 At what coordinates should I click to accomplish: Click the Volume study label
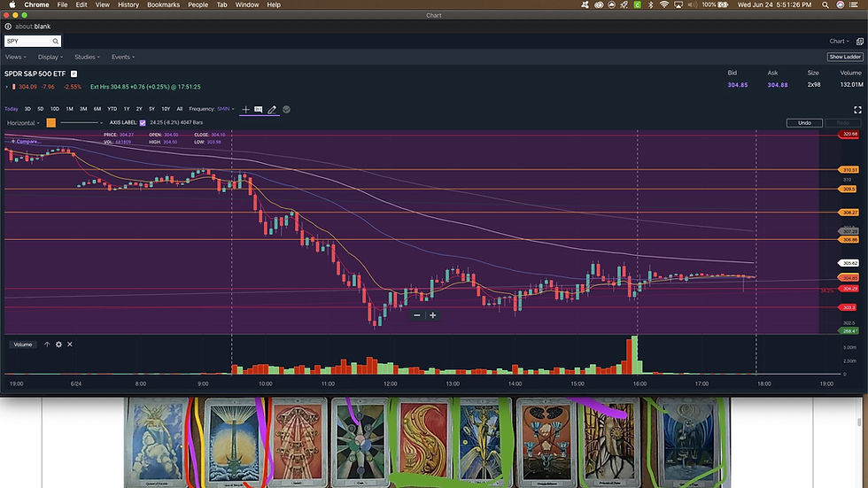[23, 345]
